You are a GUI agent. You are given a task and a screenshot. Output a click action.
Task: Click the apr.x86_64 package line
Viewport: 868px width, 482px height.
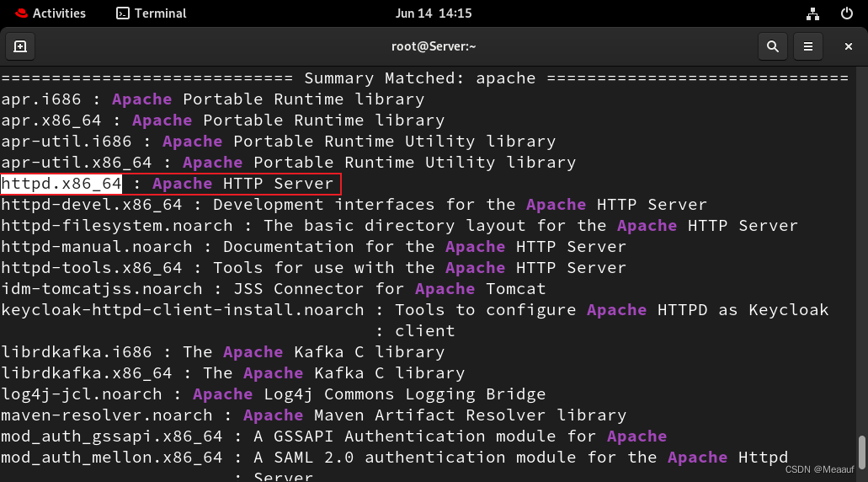tap(222, 121)
